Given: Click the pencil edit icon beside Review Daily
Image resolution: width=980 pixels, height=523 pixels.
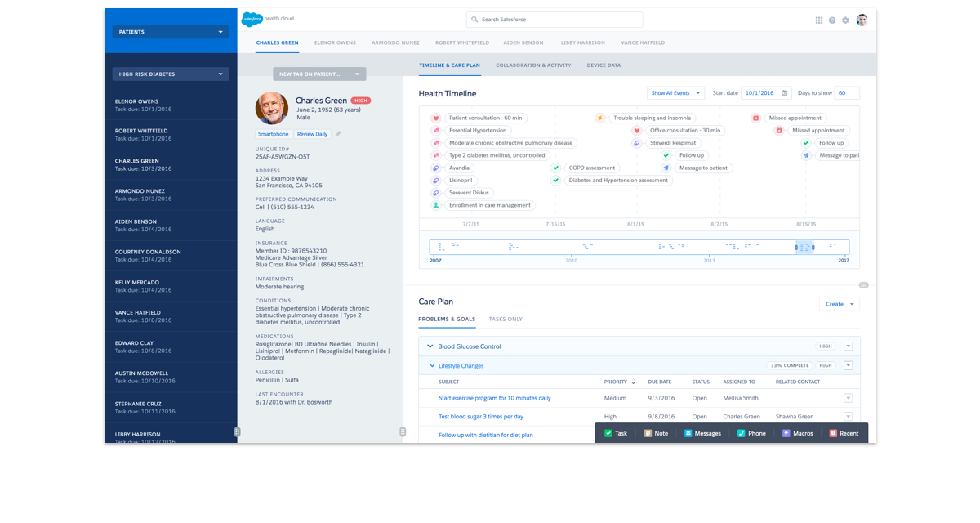Looking at the screenshot, I should coord(338,134).
